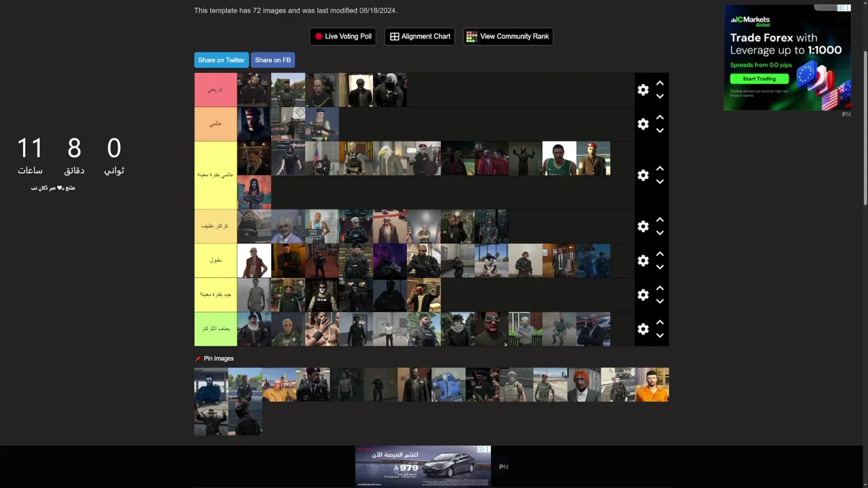Move the عالمي بفترة معينة tier down
The image size is (868, 488).
[x=660, y=182]
